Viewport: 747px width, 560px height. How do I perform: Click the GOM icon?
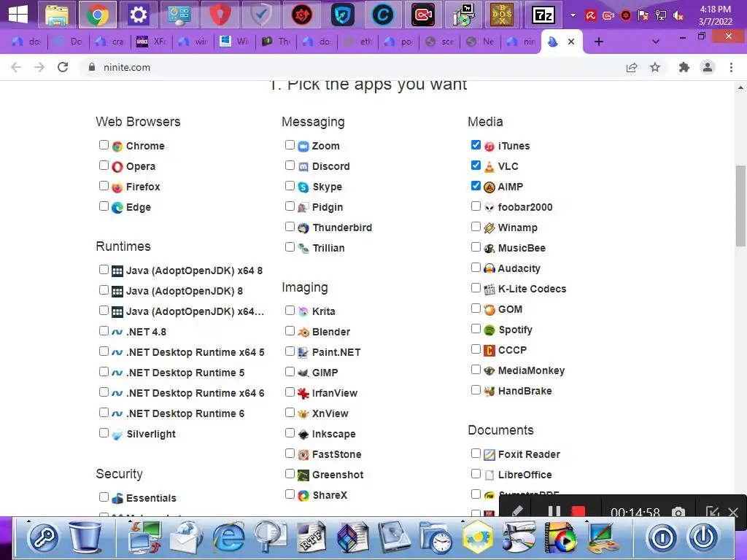coord(489,309)
